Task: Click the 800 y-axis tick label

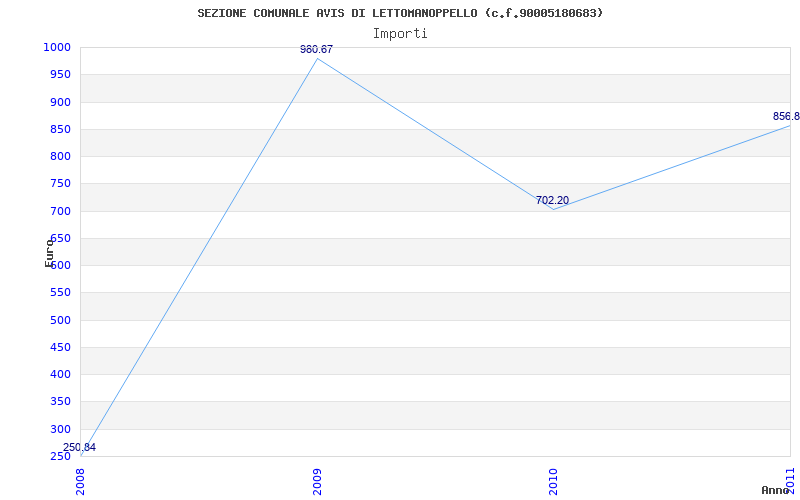Action: [x=60, y=157]
